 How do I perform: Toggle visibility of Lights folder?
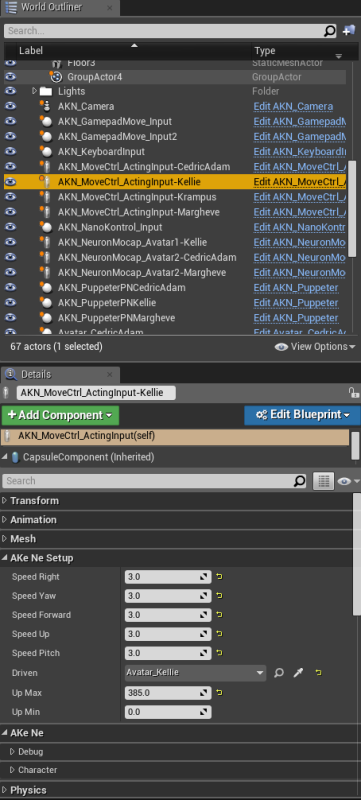click(x=10, y=91)
